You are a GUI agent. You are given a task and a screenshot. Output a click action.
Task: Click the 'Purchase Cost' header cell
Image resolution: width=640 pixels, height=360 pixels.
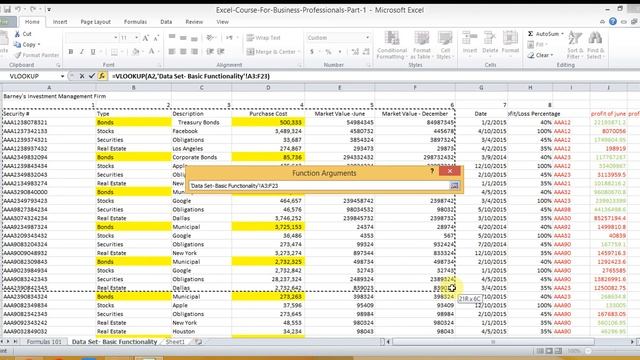pyautogui.click(x=268, y=114)
